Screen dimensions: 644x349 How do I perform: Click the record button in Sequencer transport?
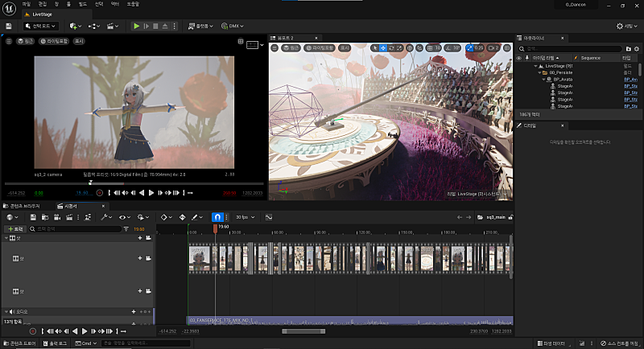[x=32, y=331]
